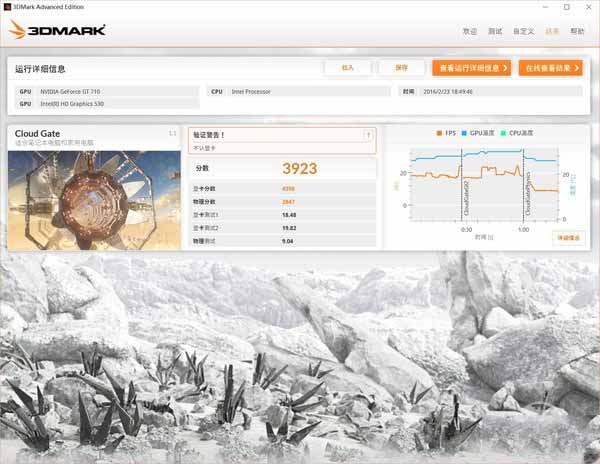Click the graphics test 2 value 19.82
This screenshot has height=464, width=600.
click(x=289, y=228)
